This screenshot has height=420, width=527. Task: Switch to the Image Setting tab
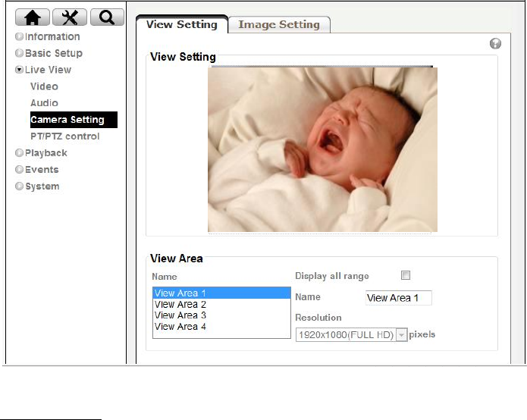[x=279, y=25]
